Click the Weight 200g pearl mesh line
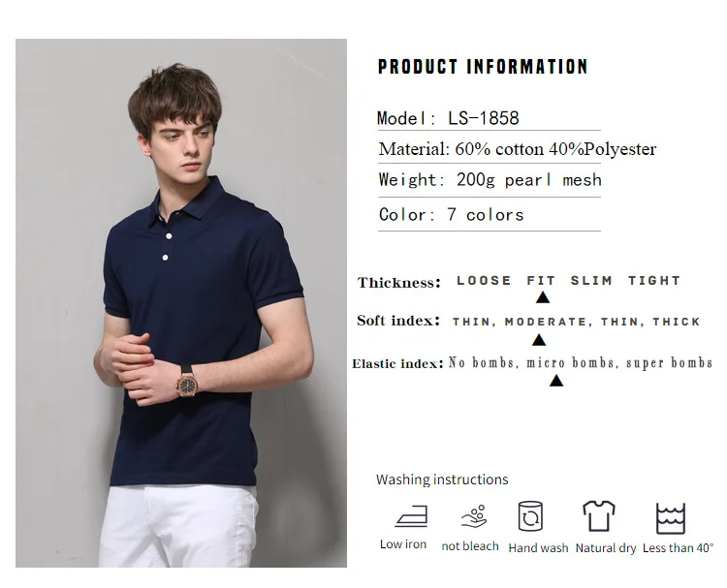Image resolution: width=727 pixels, height=588 pixels. 490,180
